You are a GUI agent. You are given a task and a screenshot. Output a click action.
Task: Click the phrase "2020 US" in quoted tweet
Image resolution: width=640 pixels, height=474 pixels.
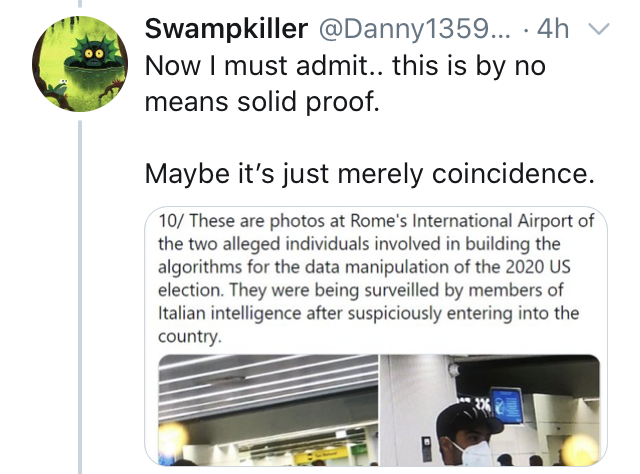coord(538,267)
